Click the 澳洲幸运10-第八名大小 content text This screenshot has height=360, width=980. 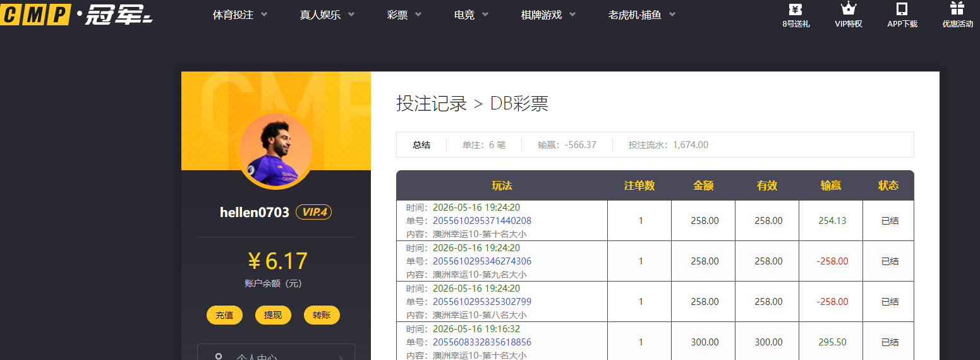pos(480,315)
